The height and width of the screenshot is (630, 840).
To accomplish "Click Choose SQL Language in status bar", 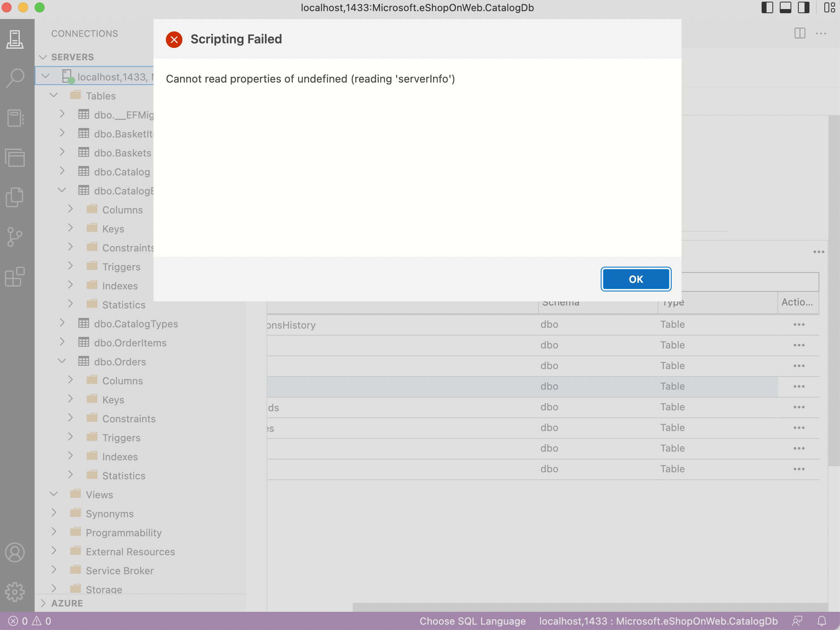I will tap(472, 621).
